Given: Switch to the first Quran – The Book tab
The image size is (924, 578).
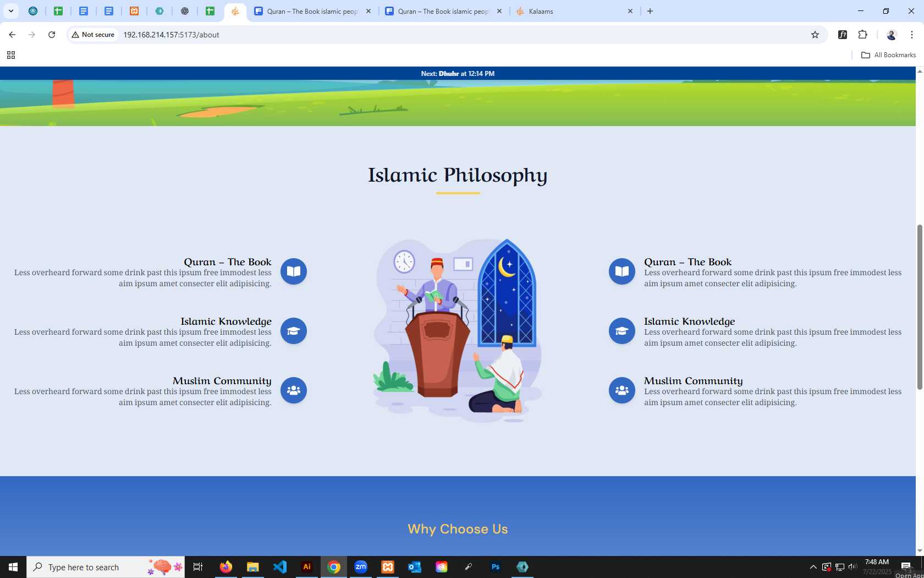Looking at the screenshot, I should click(x=311, y=11).
